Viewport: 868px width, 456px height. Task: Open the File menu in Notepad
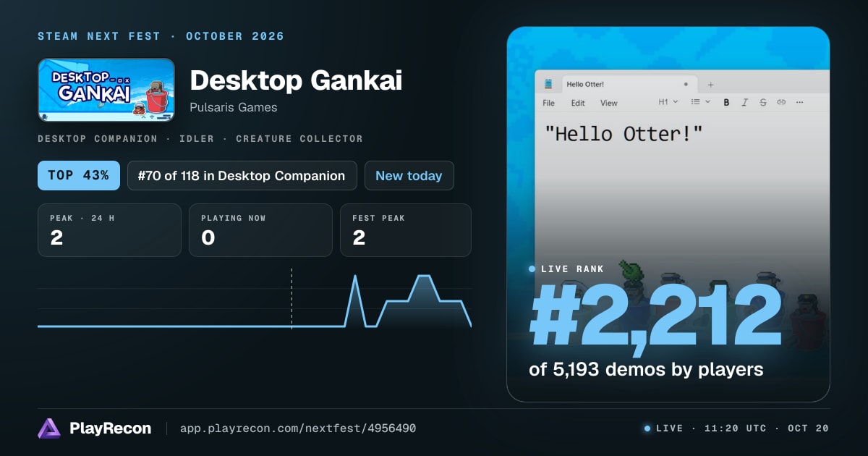[549, 103]
